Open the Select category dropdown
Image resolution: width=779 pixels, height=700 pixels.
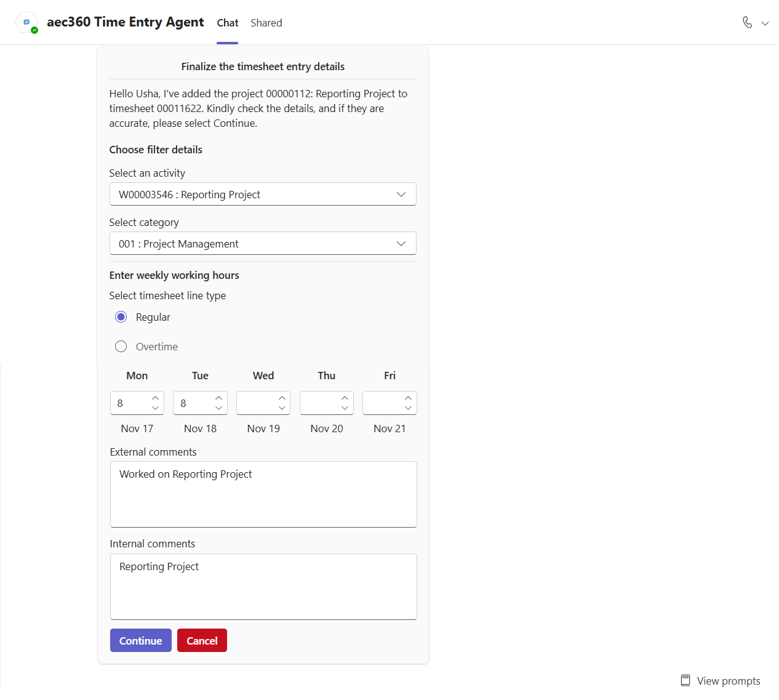pyautogui.click(x=263, y=244)
